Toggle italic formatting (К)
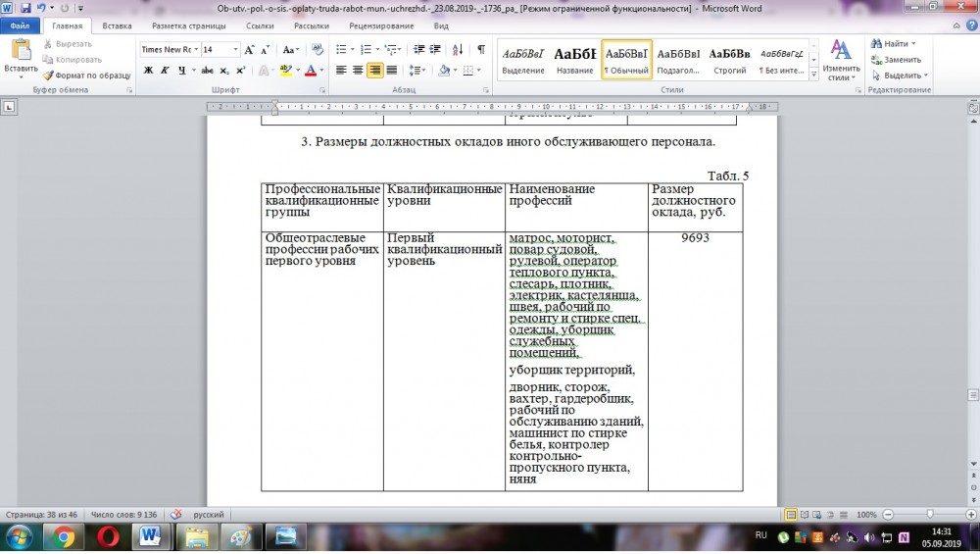Viewport: 980px width, 554px height. tap(165, 71)
